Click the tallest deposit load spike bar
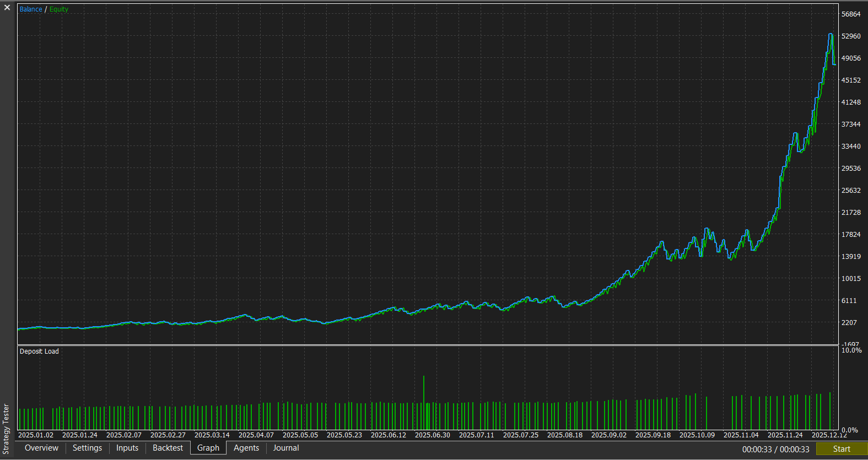Image resolution: width=868 pixels, height=460 pixels. click(x=423, y=403)
